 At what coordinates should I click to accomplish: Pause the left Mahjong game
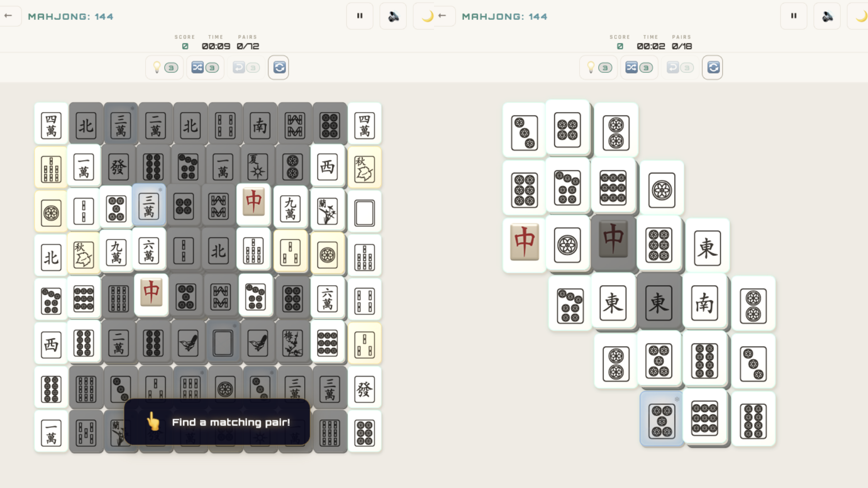359,16
